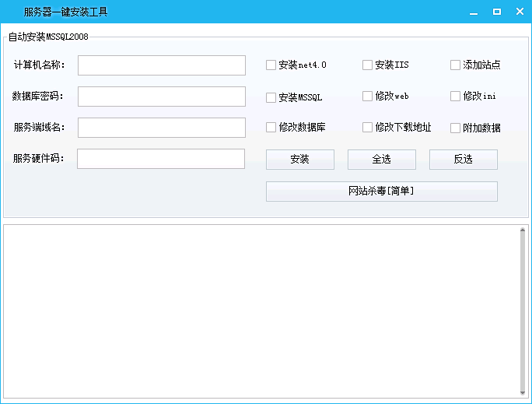Run 网站杀毒[简单] scan button
Screen dimensions: 532x404
click(381, 191)
